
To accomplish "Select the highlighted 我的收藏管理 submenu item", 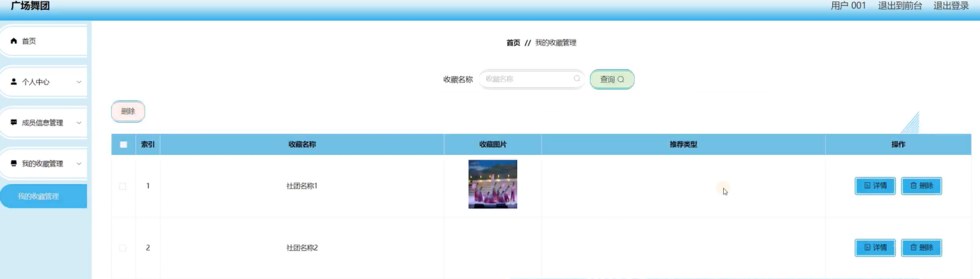I will click(43, 196).
